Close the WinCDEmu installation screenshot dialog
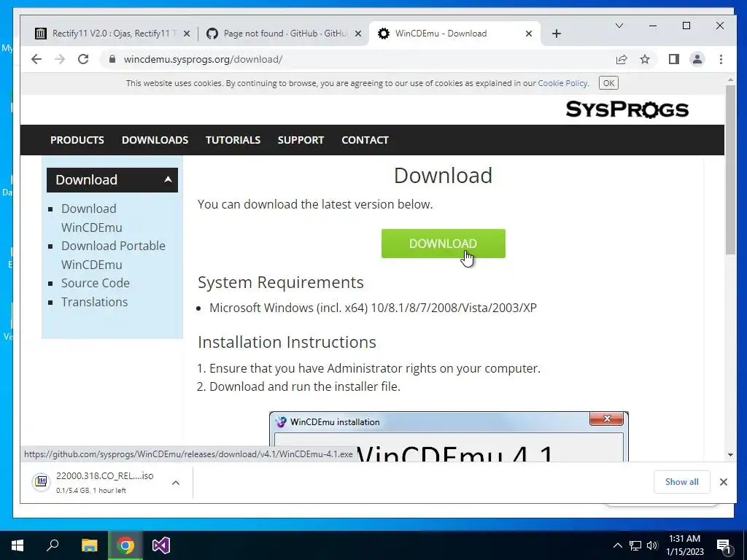747x560 pixels. click(x=606, y=419)
